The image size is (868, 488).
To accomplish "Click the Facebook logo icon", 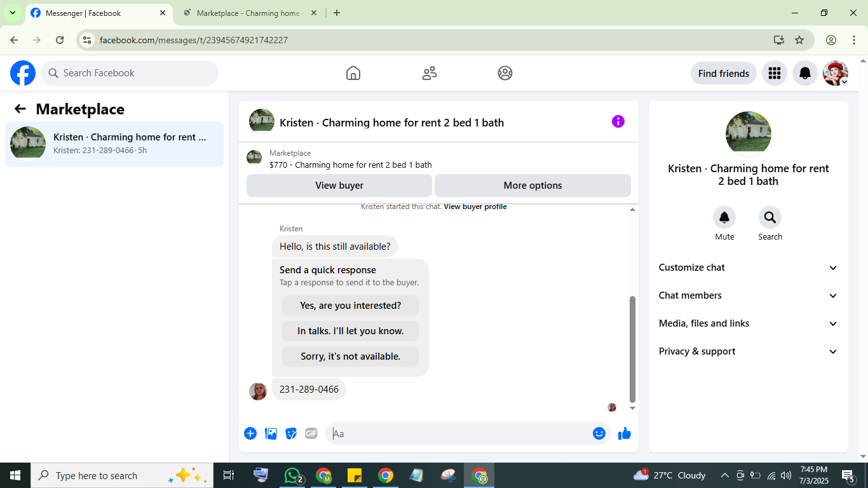I will 23,73.
